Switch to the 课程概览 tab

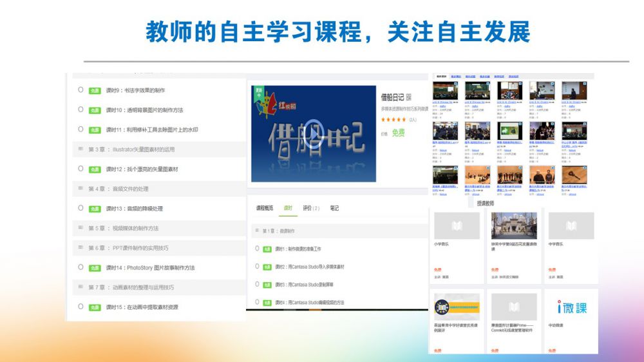(265, 208)
